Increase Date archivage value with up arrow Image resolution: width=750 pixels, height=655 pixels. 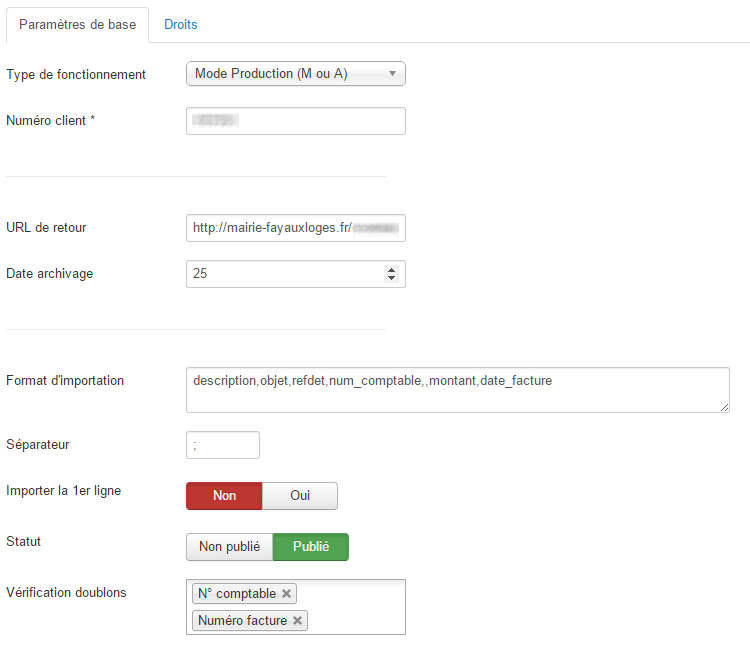(391, 269)
